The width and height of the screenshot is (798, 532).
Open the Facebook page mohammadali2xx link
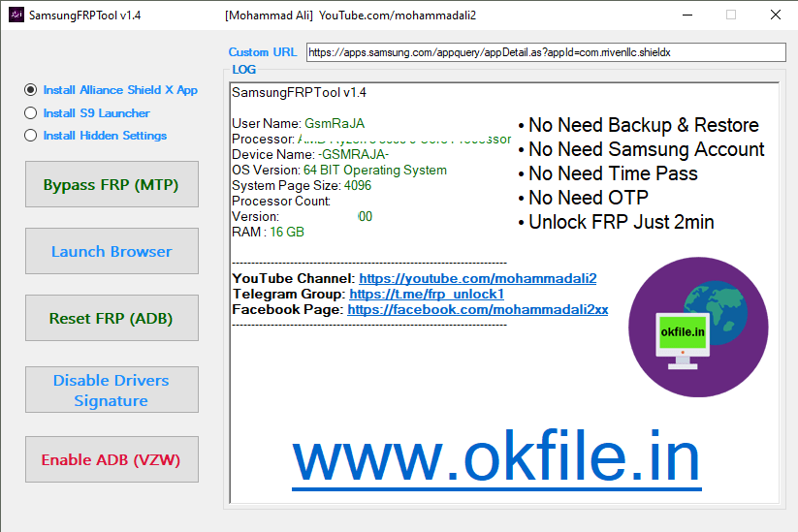[477, 309]
